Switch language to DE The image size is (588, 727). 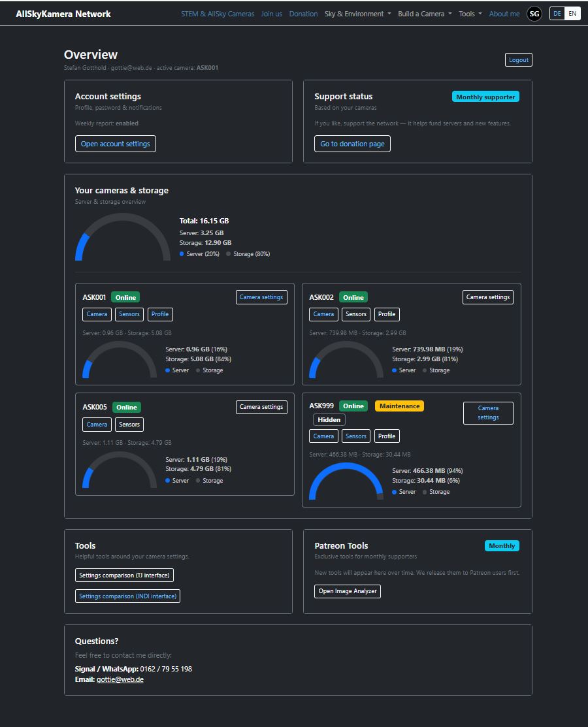(557, 13)
